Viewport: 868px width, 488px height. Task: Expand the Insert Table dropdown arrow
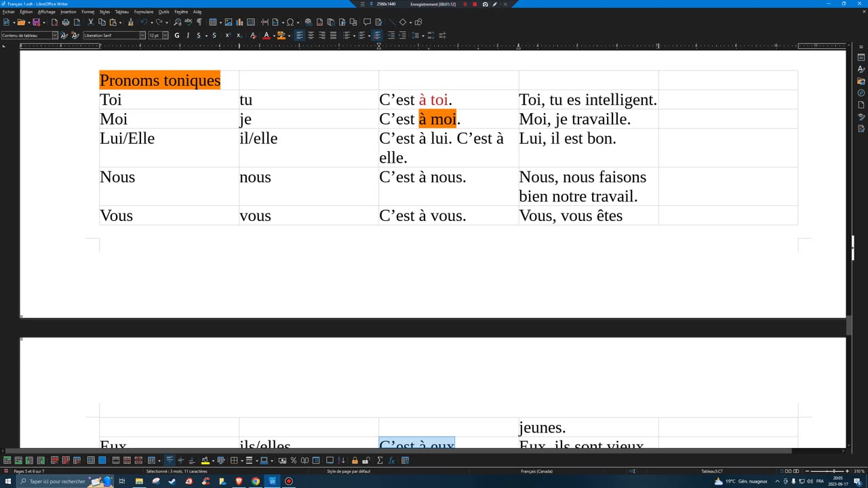pyautogui.click(x=220, y=22)
